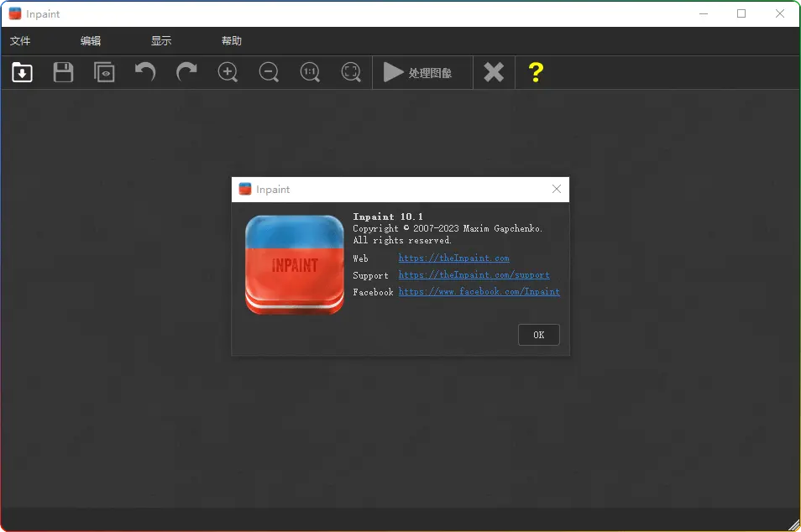Zoom in with the magnifier plus icon

228,73
